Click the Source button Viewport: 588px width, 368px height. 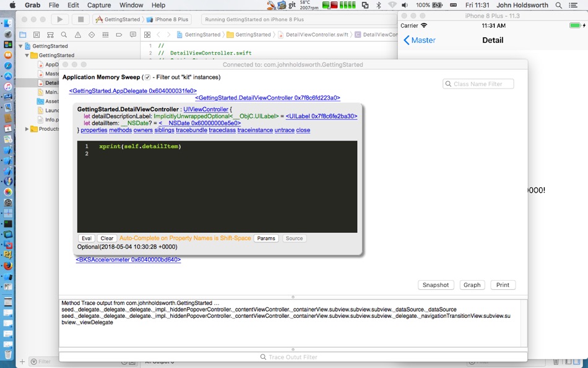295,239
